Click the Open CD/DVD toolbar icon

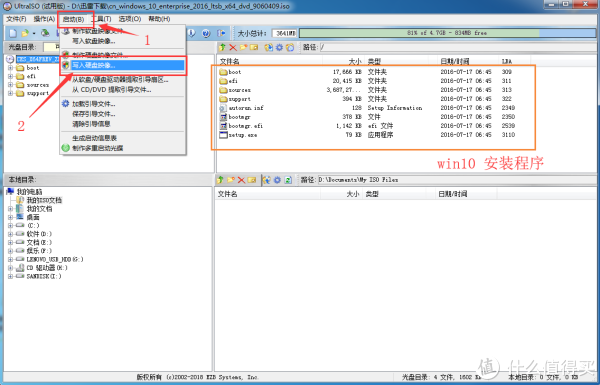45,33
